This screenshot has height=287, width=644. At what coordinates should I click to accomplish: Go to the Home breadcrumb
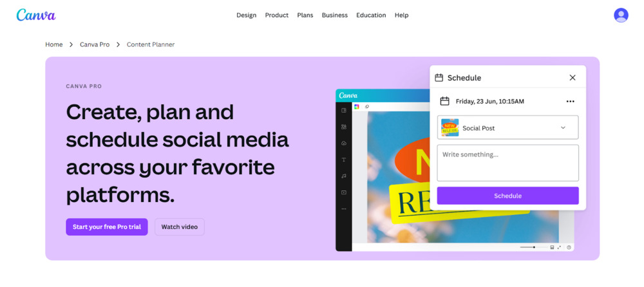pos(54,44)
